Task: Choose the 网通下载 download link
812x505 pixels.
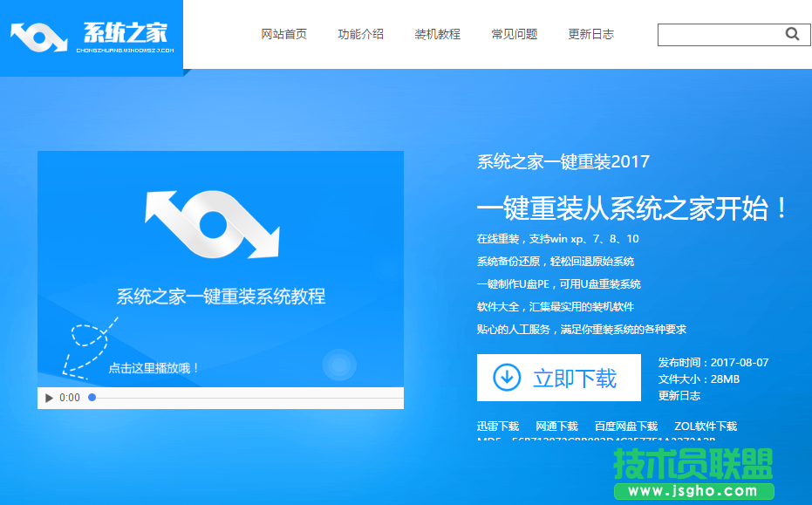Action: 557,427
